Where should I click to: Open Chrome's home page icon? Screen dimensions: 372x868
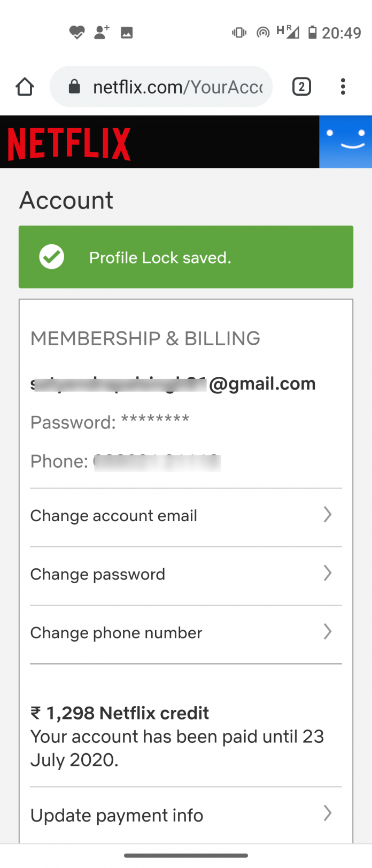pyautogui.click(x=25, y=86)
